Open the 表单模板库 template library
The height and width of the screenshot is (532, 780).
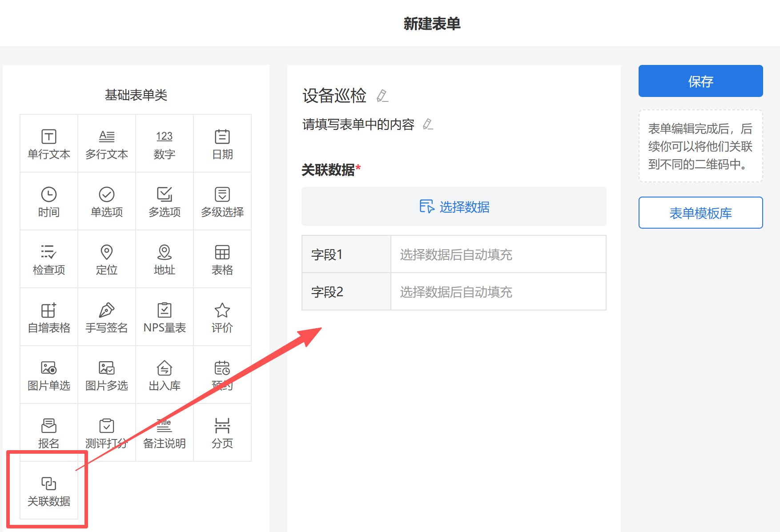[701, 213]
